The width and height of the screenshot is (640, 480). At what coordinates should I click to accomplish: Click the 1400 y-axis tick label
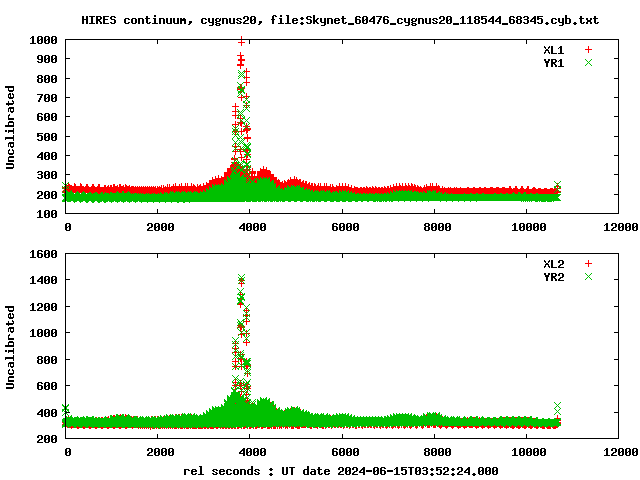[x=43, y=280]
